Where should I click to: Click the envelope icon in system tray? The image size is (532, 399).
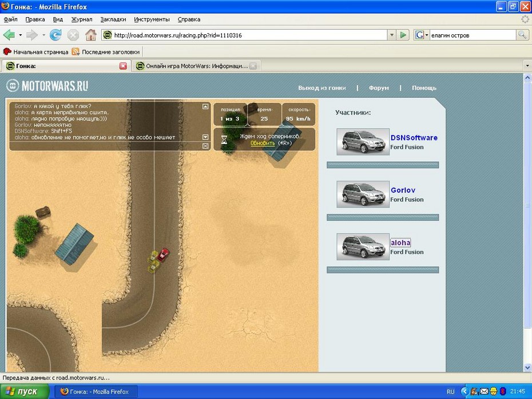tap(484, 392)
